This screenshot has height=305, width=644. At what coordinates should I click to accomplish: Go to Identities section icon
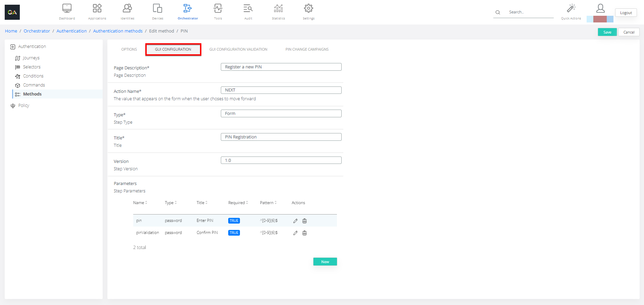[x=127, y=8]
